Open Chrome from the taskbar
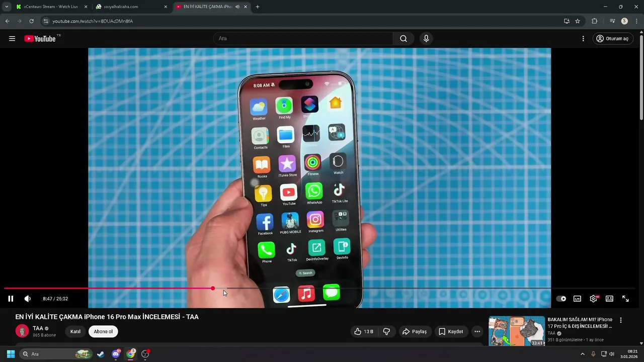644x362 pixels. click(131, 354)
